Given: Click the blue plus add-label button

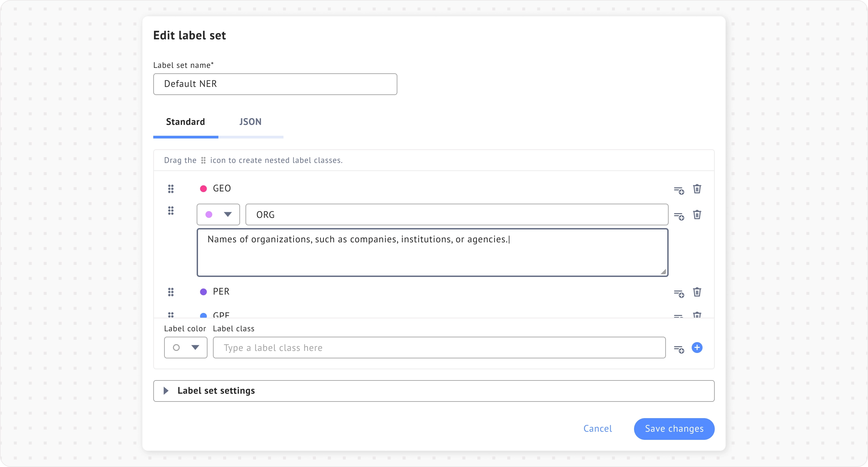Looking at the screenshot, I should point(697,348).
